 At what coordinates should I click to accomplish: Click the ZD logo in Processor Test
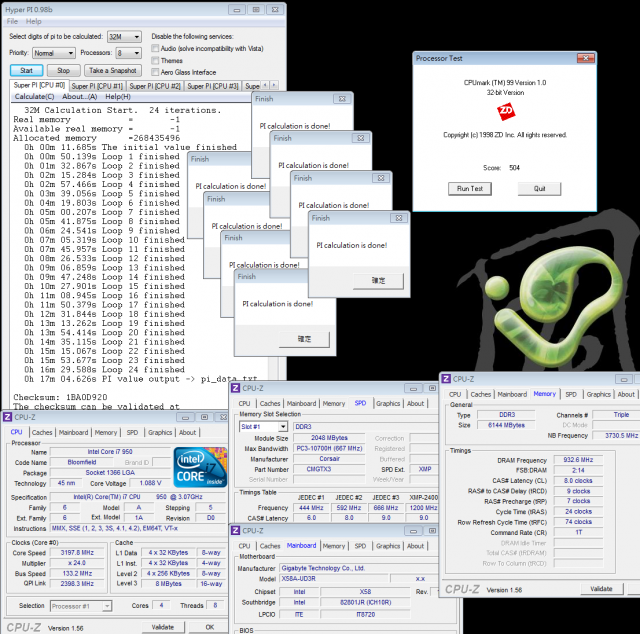pyautogui.click(x=506, y=111)
